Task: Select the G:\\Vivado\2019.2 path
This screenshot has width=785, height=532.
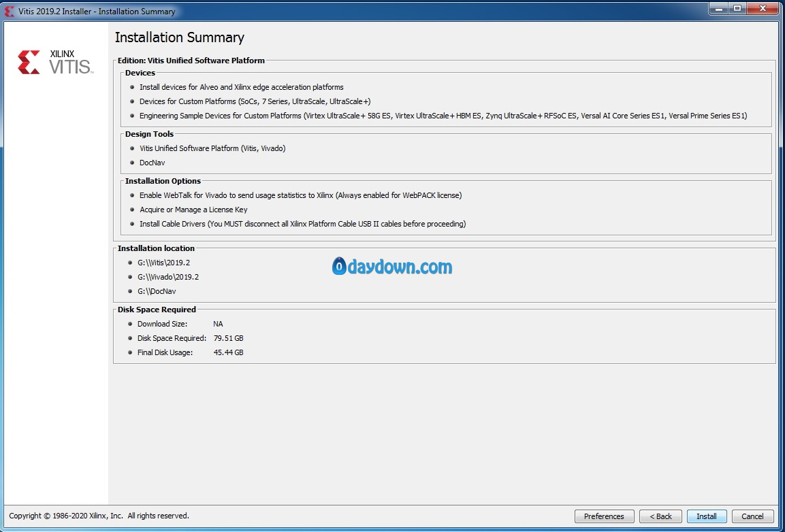Action: coord(168,278)
